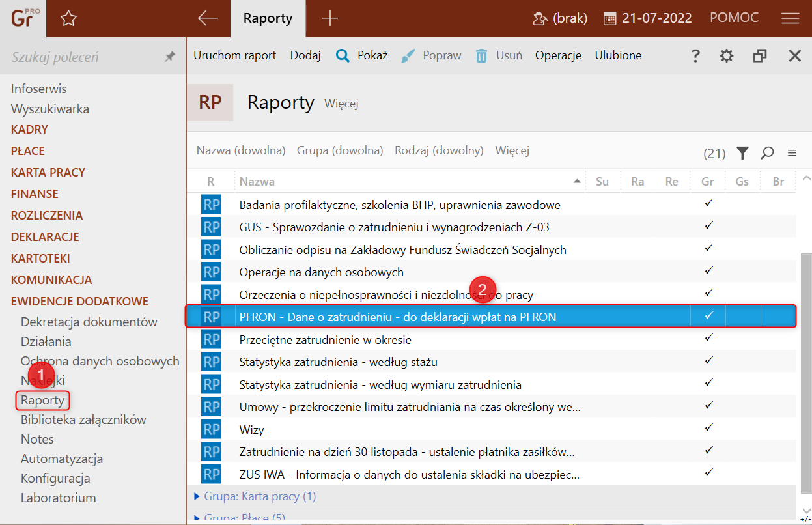The width and height of the screenshot is (812, 525).
Task: Click the Uruchom raport button
Action: (234, 55)
